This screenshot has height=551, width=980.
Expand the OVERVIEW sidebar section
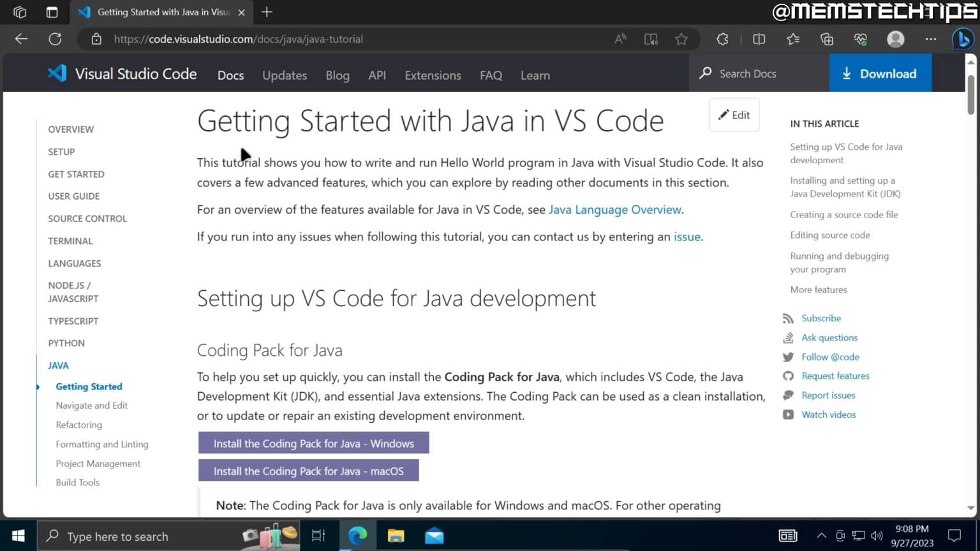pyautogui.click(x=71, y=129)
